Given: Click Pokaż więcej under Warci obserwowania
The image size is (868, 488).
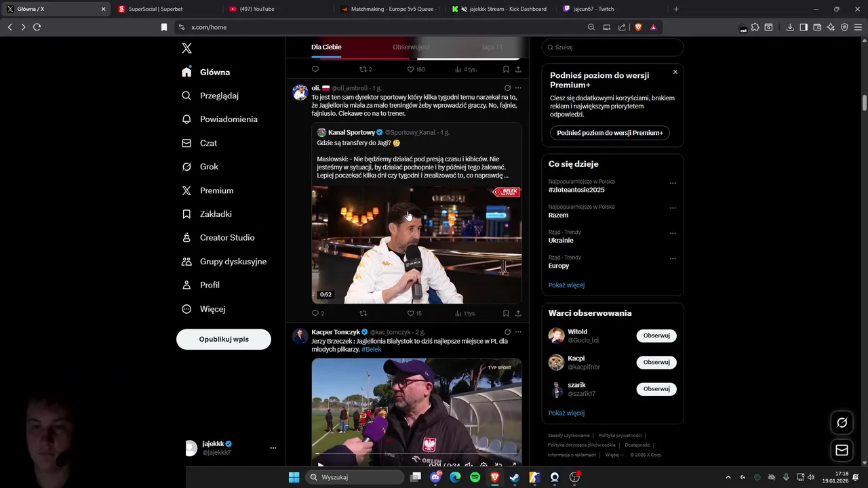Looking at the screenshot, I should [x=566, y=413].
